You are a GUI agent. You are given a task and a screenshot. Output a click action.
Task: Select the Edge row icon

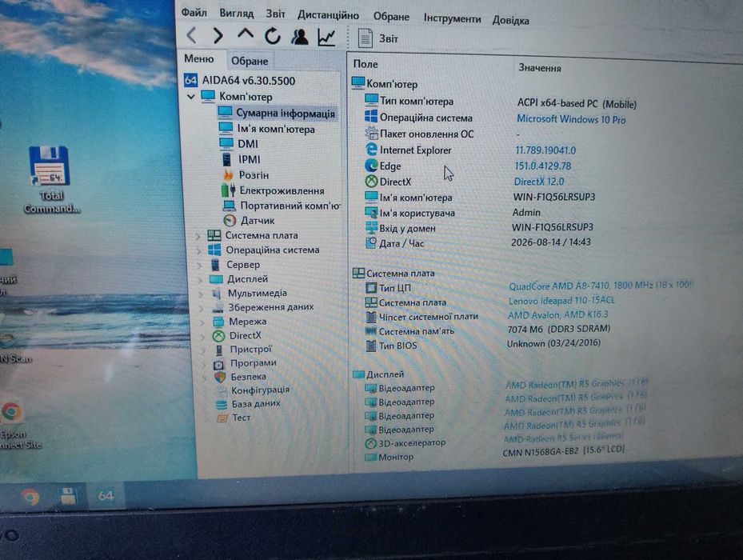(x=371, y=166)
